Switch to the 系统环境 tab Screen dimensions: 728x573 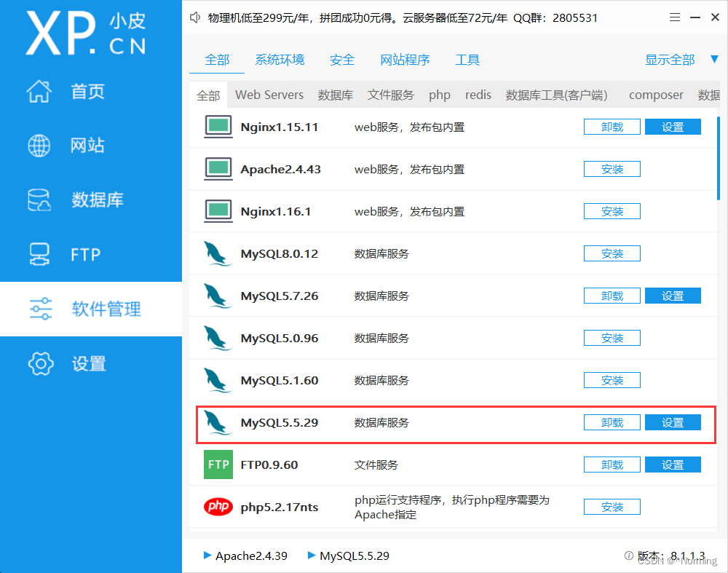(280, 60)
